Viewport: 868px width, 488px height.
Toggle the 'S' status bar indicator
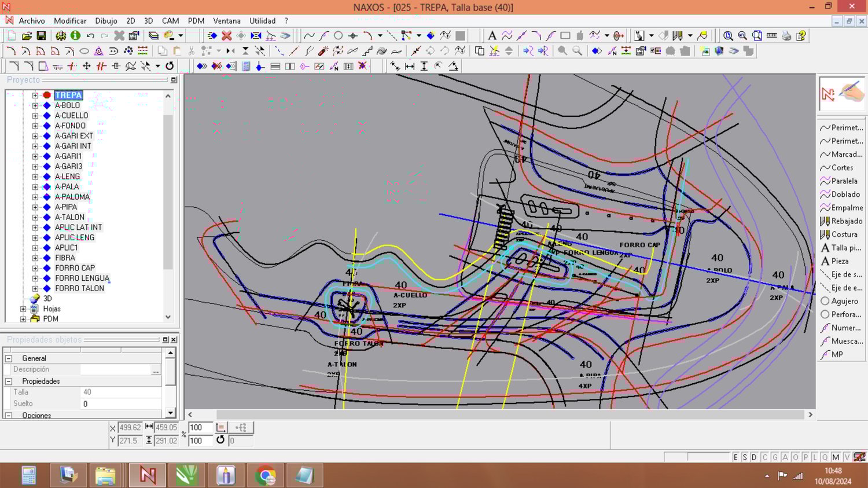click(745, 457)
